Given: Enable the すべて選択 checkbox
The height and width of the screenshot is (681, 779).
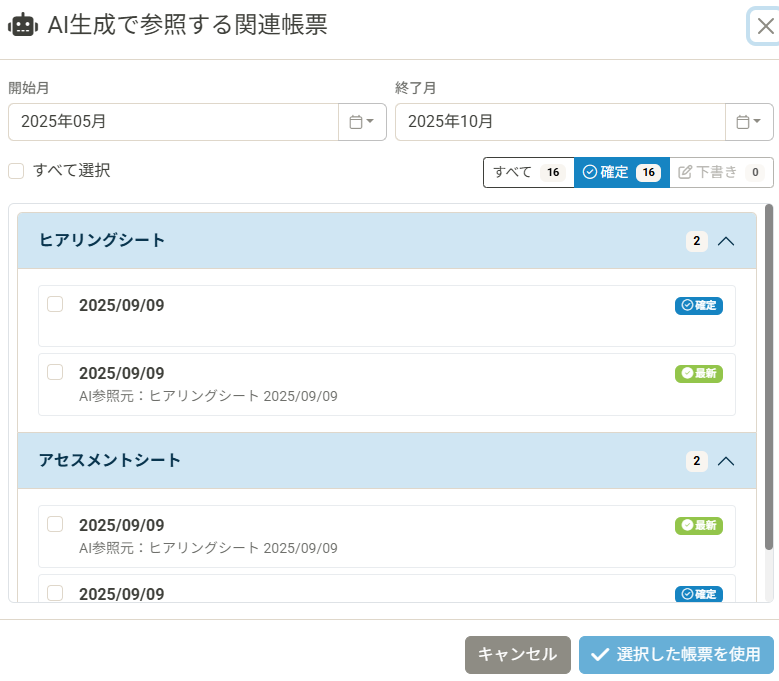Looking at the screenshot, I should (x=16, y=171).
